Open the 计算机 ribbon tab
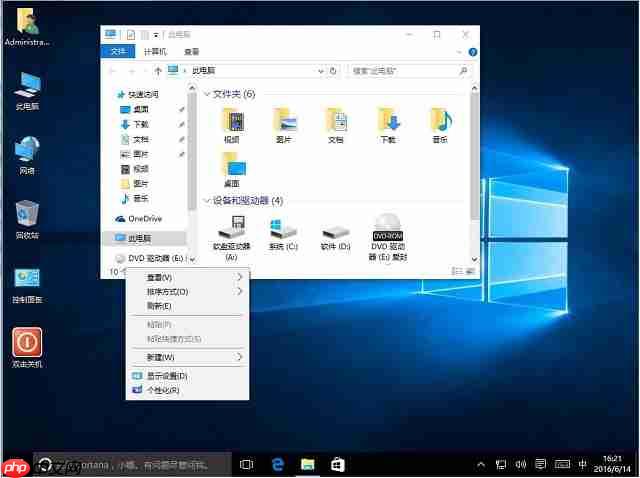This screenshot has width=640, height=478. pos(156,51)
